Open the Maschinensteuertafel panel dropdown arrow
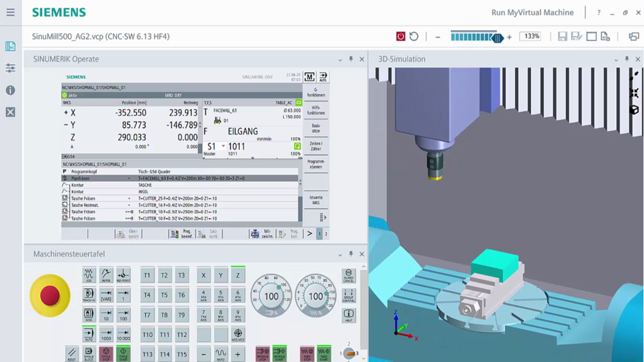 click(x=340, y=254)
